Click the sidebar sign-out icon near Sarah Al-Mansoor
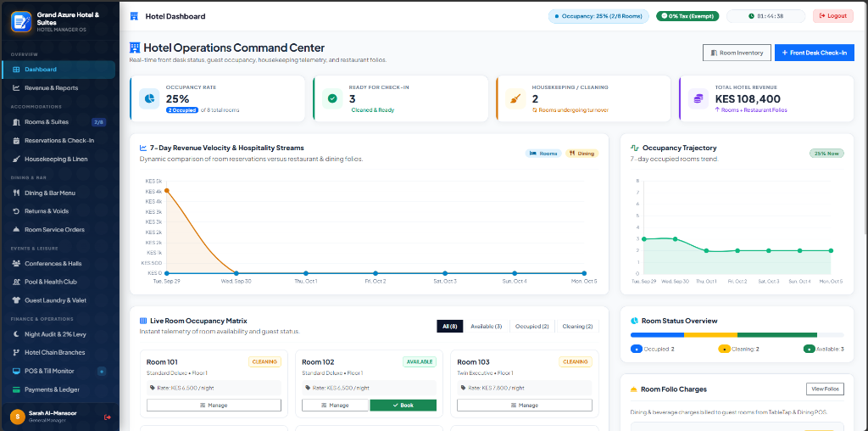Image resolution: width=868 pixels, height=431 pixels. click(108, 417)
